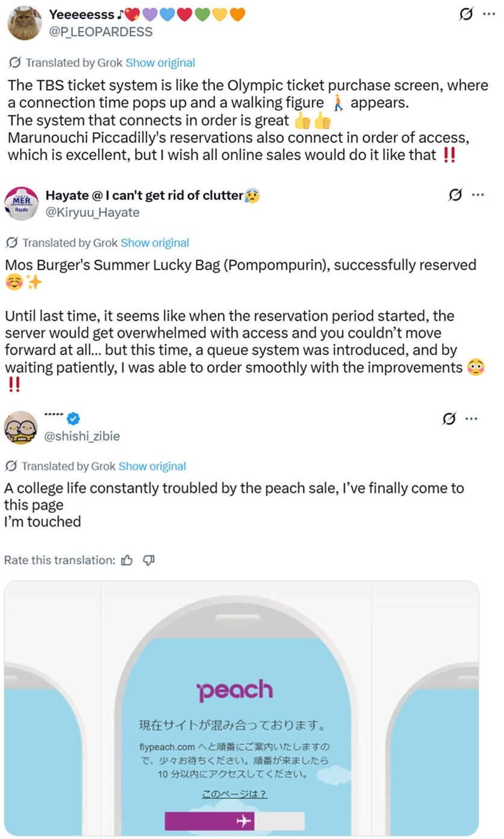Open the @Kiryuu_Hayate profile handle

tap(92, 212)
